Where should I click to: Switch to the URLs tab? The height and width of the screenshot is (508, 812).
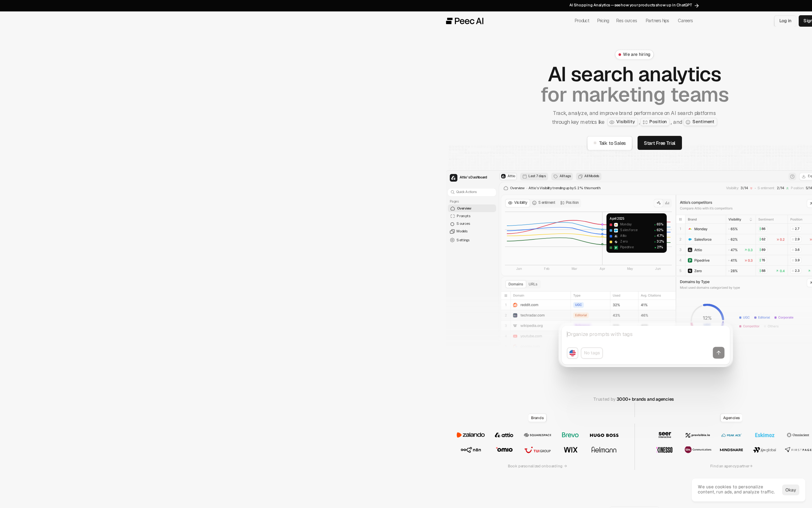[533, 284]
